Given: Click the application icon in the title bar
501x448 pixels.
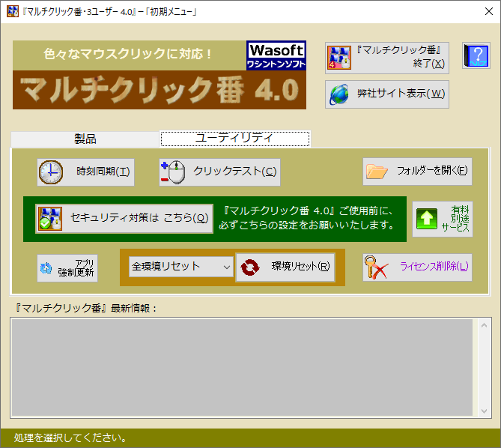Looking at the screenshot, I should click(x=12, y=10).
